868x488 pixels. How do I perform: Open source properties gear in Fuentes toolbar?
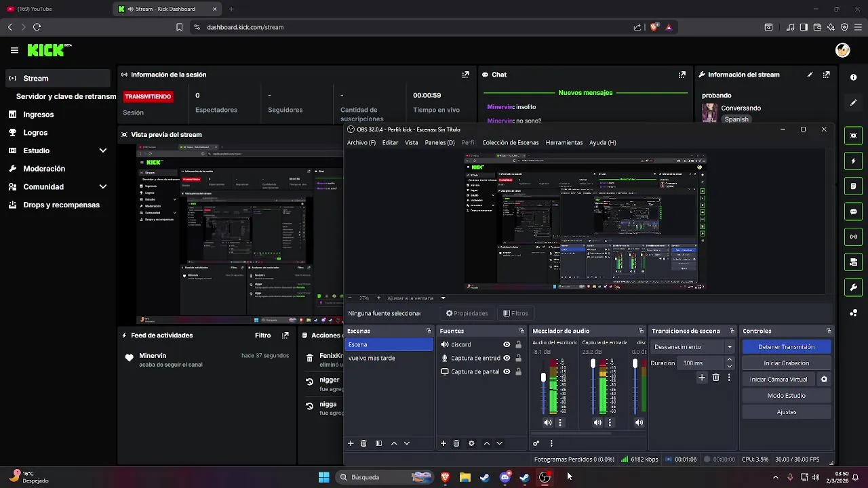click(471, 443)
